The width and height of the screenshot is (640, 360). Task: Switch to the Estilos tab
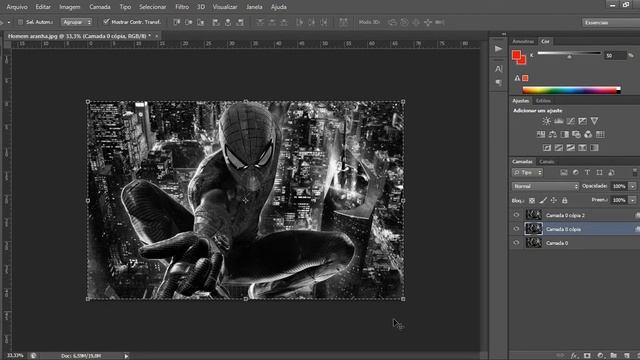543,100
